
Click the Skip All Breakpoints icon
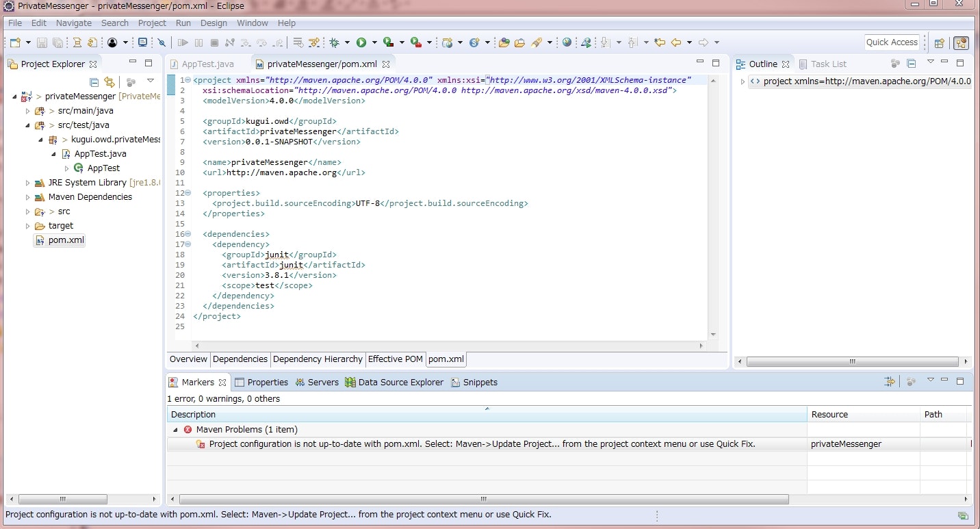tap(162, 42)
